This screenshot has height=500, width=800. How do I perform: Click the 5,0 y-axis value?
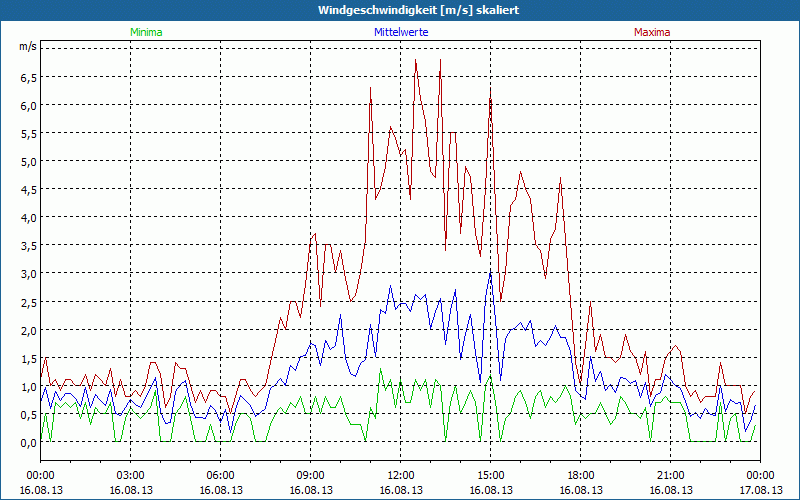tap(29, 162)
